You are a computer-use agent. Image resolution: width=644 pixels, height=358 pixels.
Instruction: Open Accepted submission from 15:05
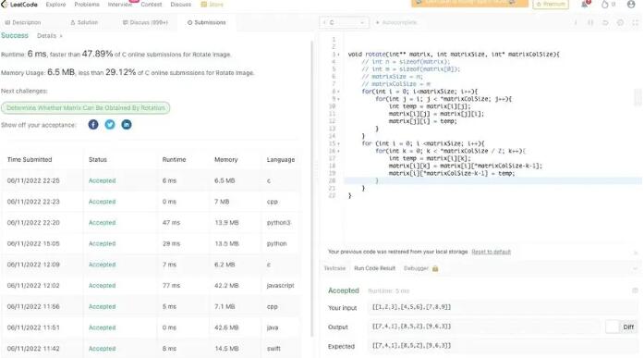point(102,243)
